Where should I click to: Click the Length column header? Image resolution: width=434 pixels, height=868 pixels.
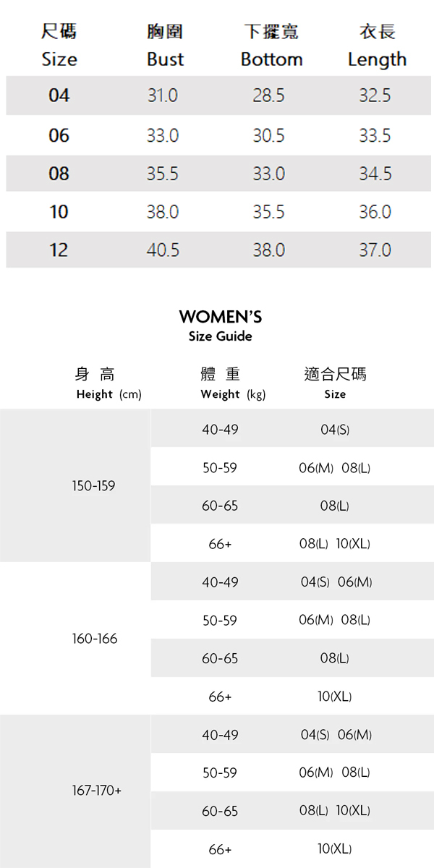pos(377,46)
